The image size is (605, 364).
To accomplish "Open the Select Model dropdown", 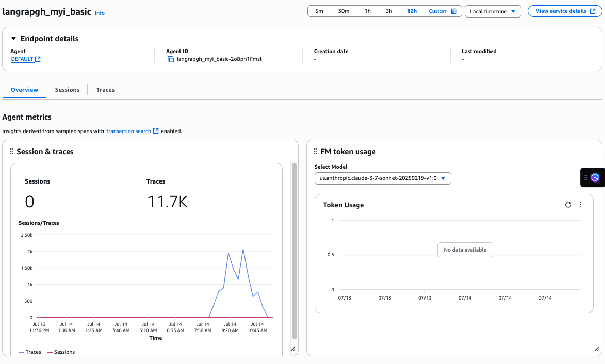I will [383, 178].
